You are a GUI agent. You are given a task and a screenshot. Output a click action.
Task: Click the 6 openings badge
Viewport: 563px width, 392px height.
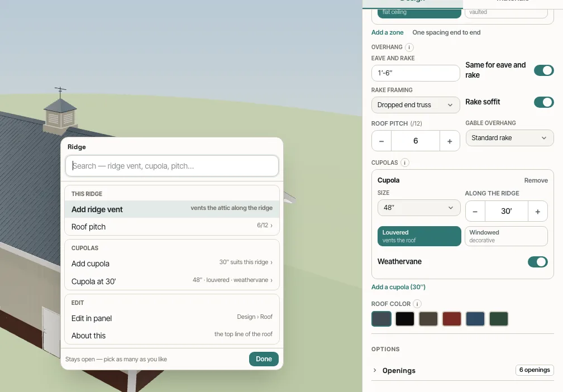(x=535, y=370)
